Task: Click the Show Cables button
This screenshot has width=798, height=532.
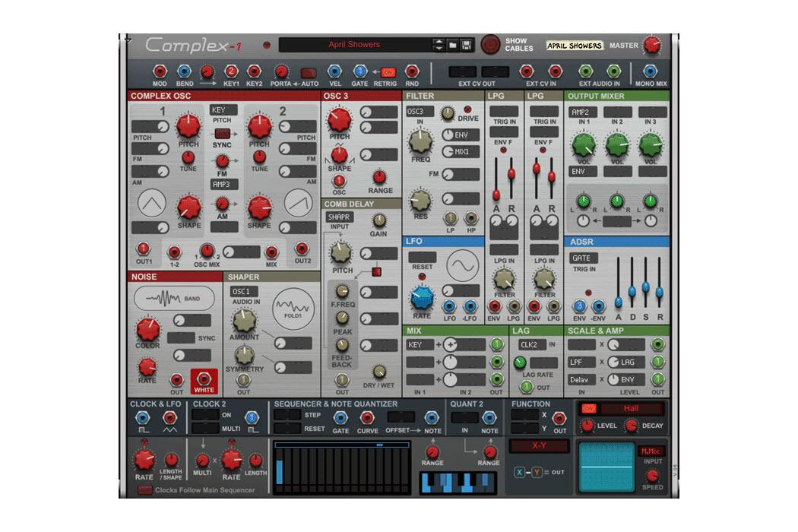Action: (490, 45)
